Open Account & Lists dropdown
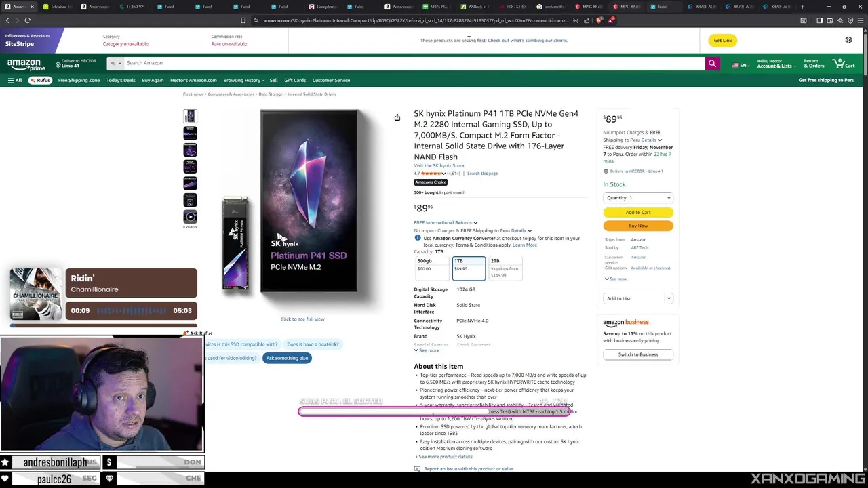The image size is (868, 488). (x=775, y=64)
